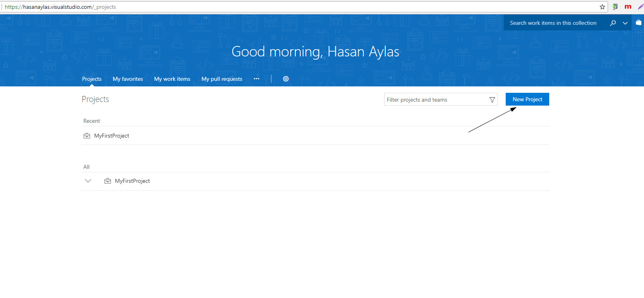
Task: Click the New Project button
Action: (527, 99)
